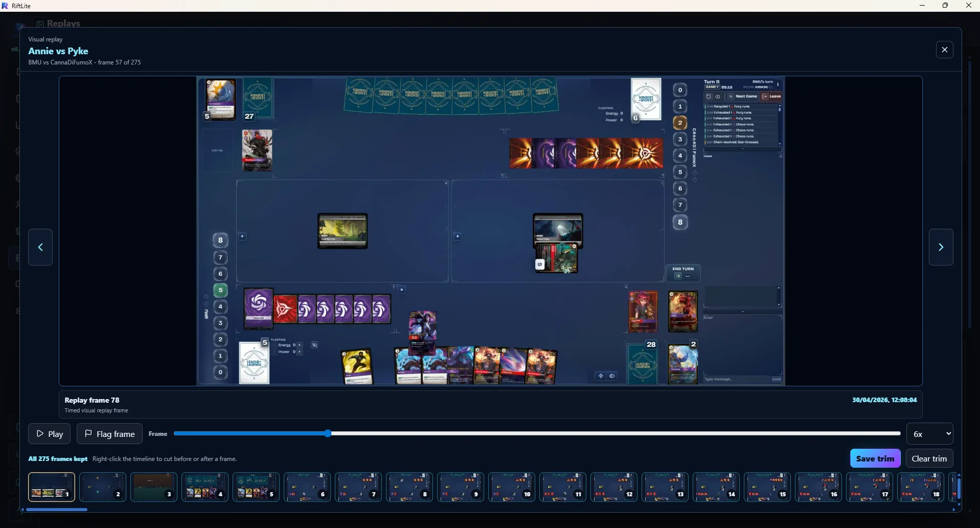Select timeline thumbnail 10
The height and width of the screenshot is (528, 980).
point(512,487)
